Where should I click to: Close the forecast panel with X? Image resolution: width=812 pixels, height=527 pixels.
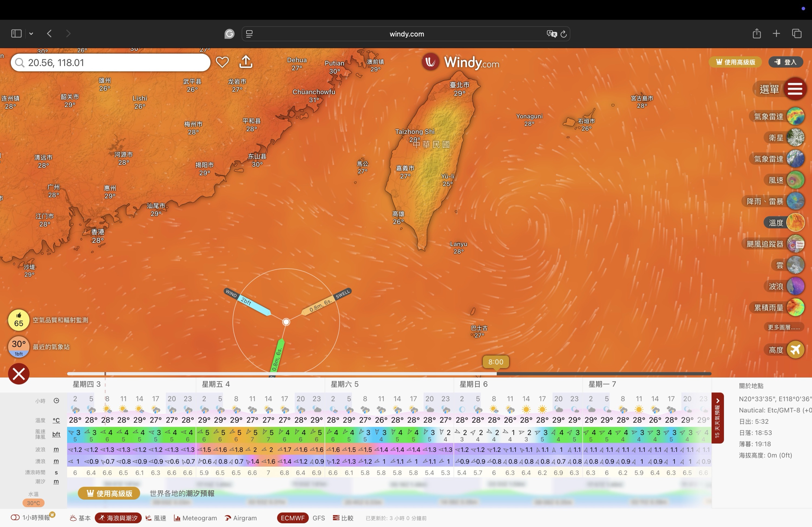(19, 374)
